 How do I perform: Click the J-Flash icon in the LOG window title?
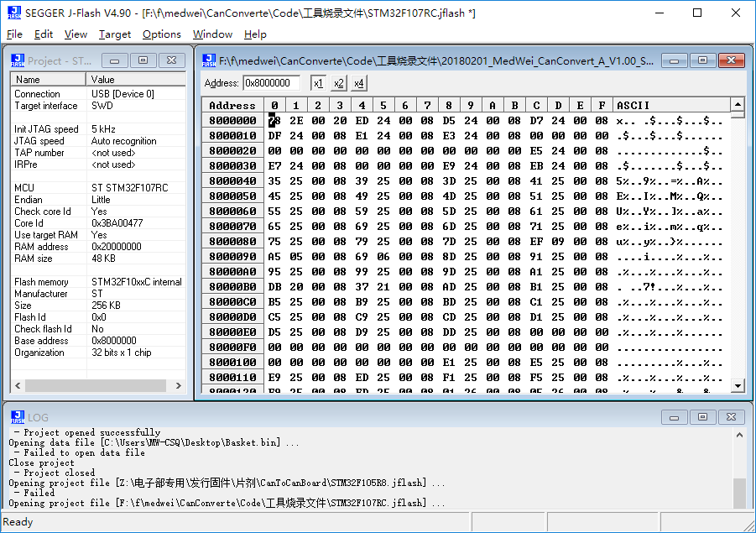coord(16,416)
